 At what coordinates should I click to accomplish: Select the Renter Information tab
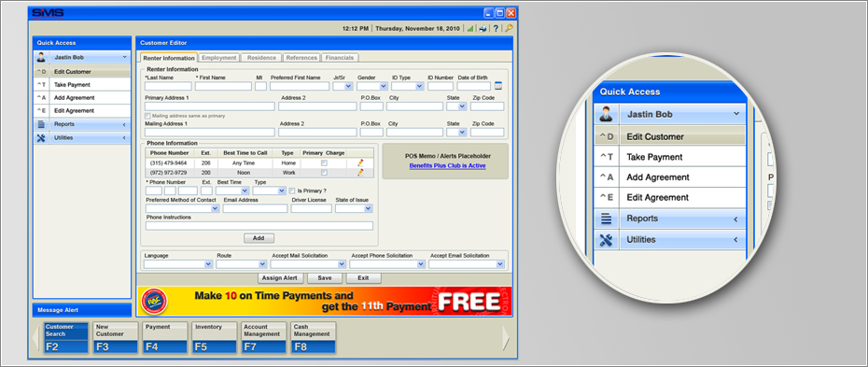[168, 58]
